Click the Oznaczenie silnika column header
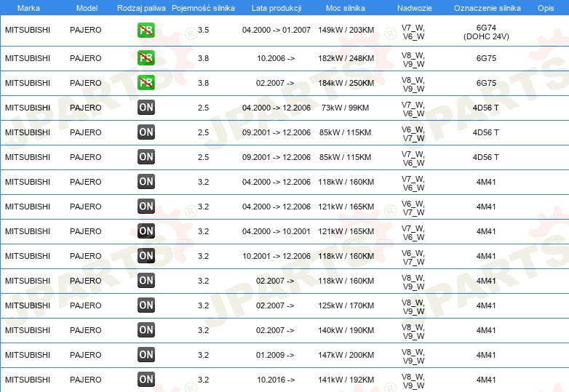 (487, 8)
